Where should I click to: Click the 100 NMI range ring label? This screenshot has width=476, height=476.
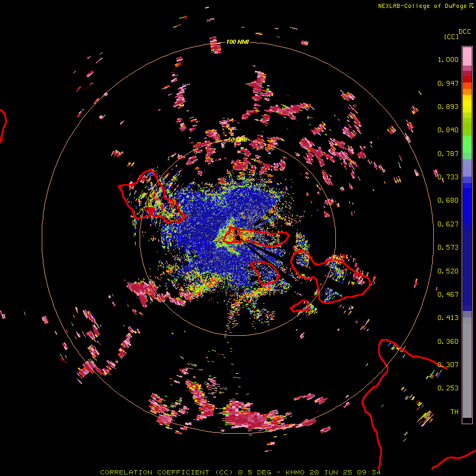point(237,42)
